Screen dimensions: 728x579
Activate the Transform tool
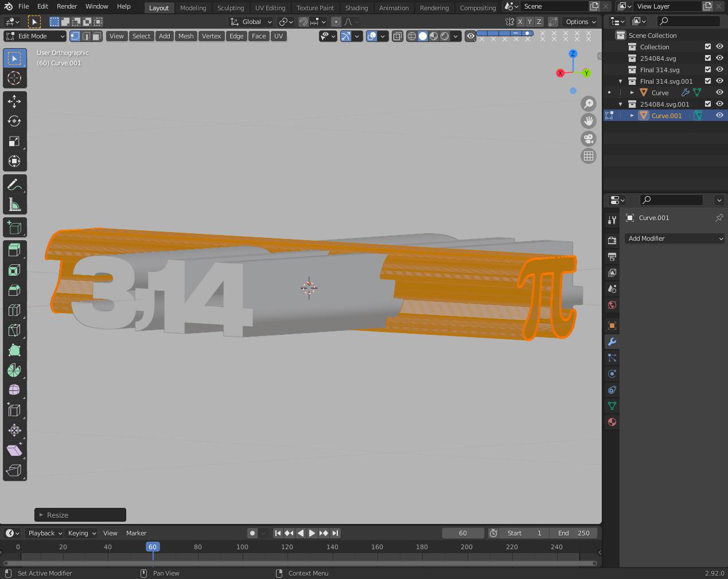(x=14, y=161)
